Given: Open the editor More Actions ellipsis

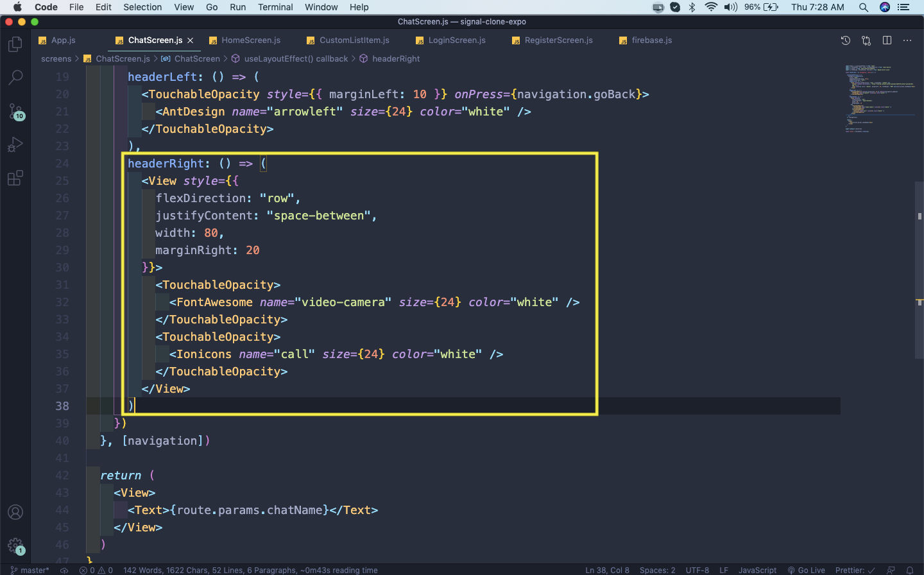Looking at the screenshot, I should click(907, 40).
